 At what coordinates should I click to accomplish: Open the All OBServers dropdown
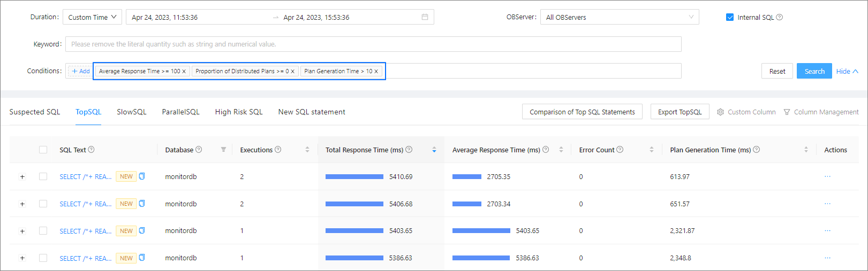(x=619, y=17)
